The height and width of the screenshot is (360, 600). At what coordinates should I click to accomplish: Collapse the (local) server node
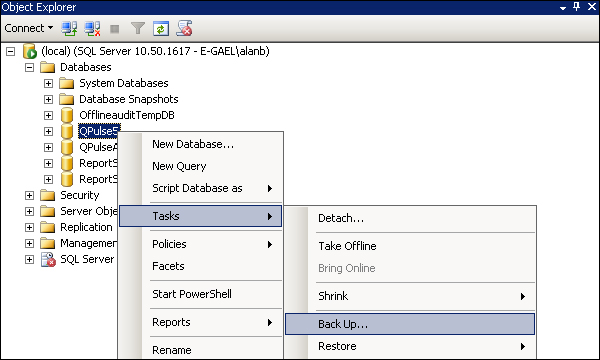coord(11,51)
